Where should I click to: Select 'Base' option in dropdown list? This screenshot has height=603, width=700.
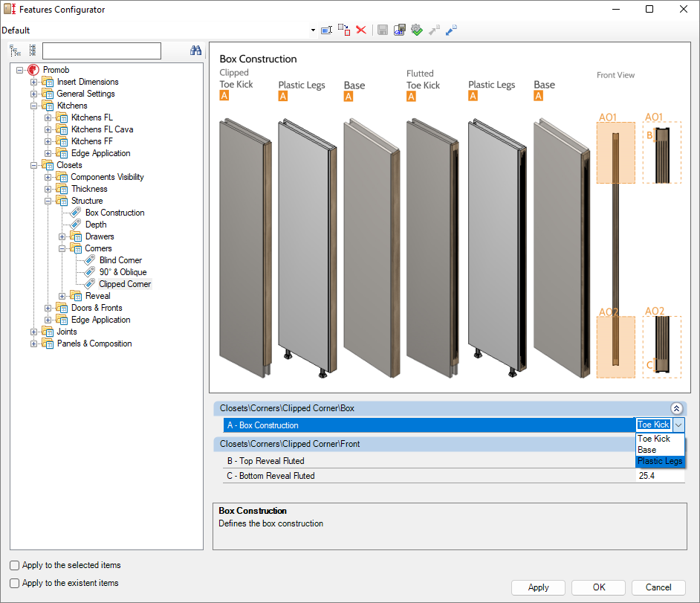[646, 450]
